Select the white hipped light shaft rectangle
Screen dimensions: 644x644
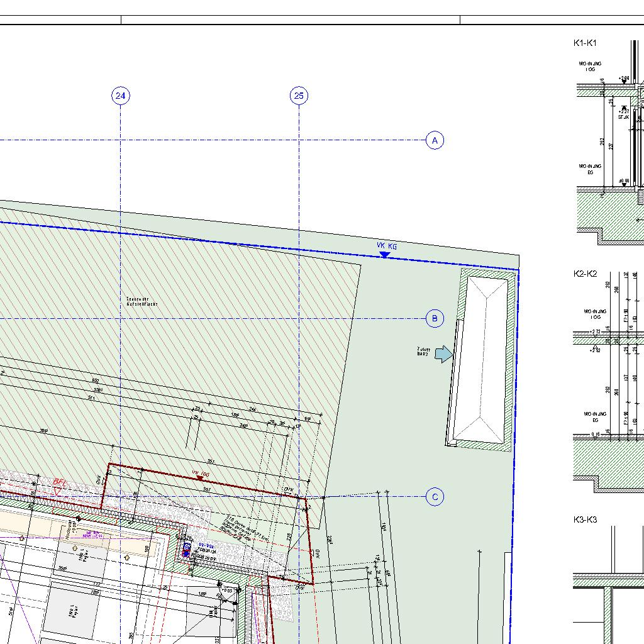[480, 359]
